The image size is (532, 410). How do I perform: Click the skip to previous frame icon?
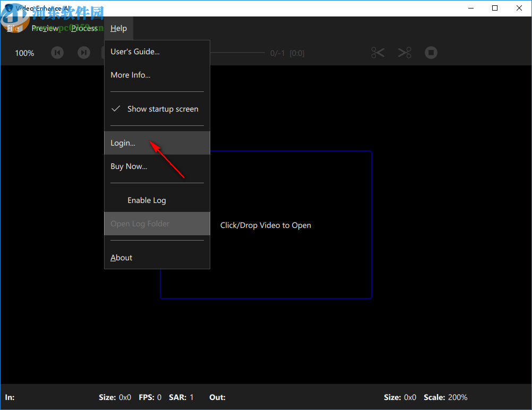pyautogui.click(x=57, y=53)
